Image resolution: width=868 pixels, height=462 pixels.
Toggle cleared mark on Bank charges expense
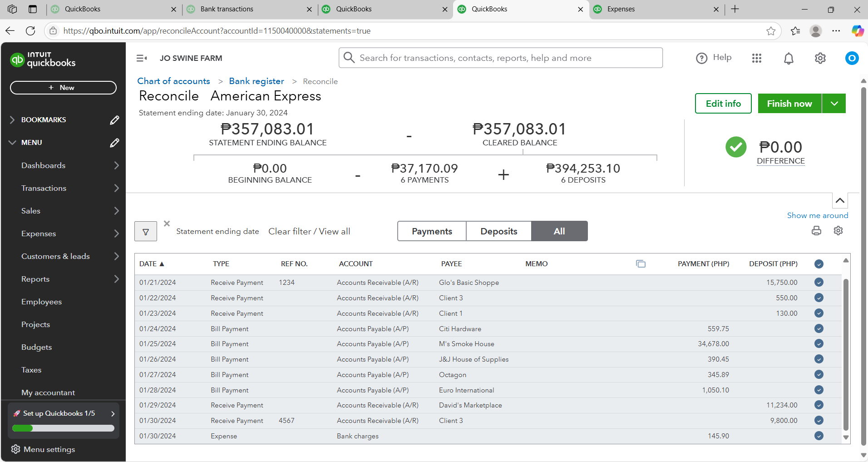click(819, 436)
